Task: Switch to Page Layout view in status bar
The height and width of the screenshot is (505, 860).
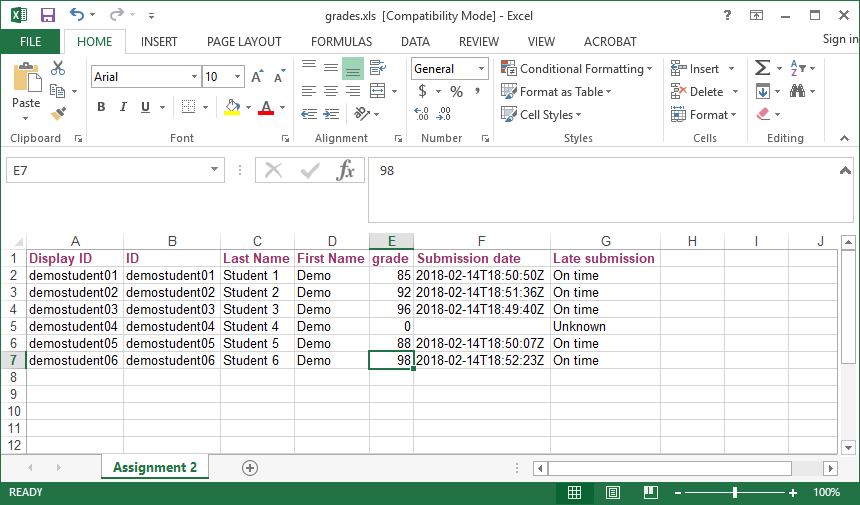Action: pyautogui.click(x=613, y=492)
